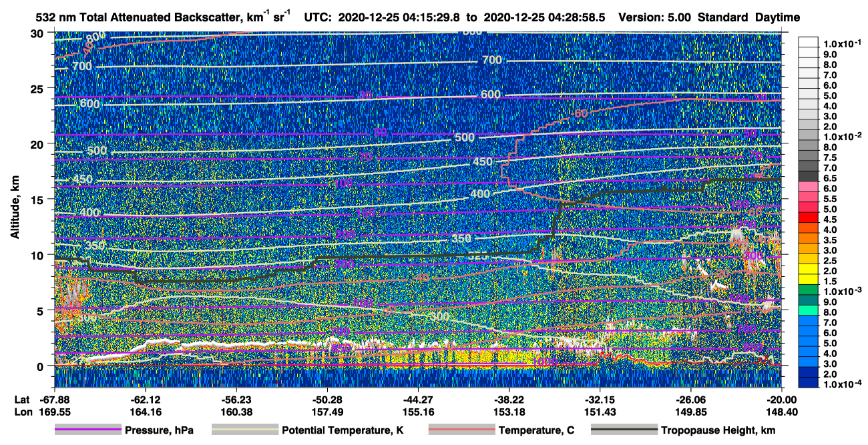Click the colorbar label 5.5
The image size is (868, 445).
point(831,198)
